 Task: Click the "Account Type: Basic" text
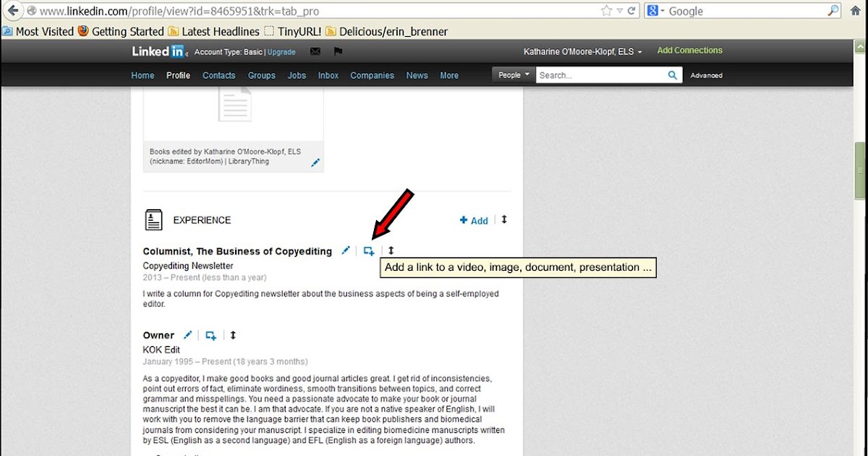coord(229,52)
